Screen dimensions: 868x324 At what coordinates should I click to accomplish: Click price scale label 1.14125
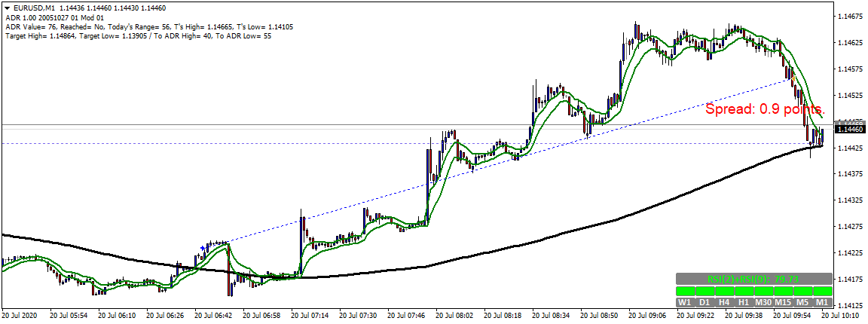pyautogui.click(x=851, y=306)
